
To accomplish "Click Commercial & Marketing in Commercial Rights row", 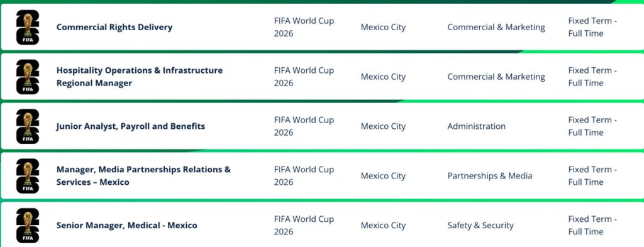I will tap(496, 27).
